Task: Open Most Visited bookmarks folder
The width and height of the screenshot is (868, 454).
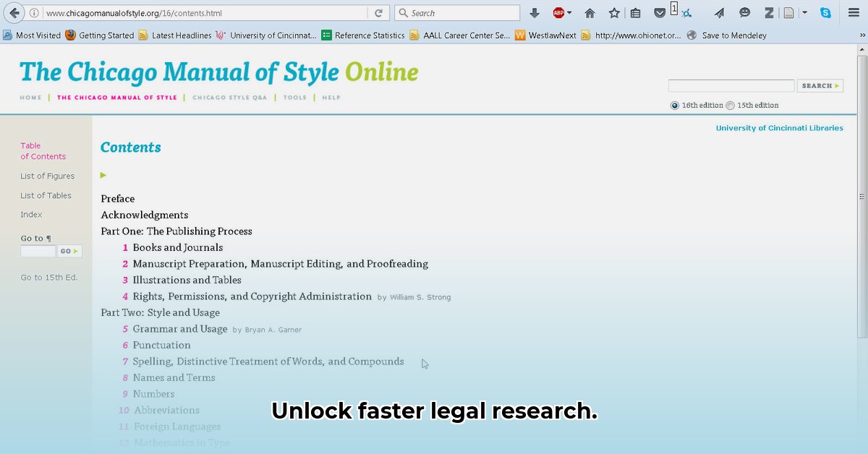Action: click(32, 35)
